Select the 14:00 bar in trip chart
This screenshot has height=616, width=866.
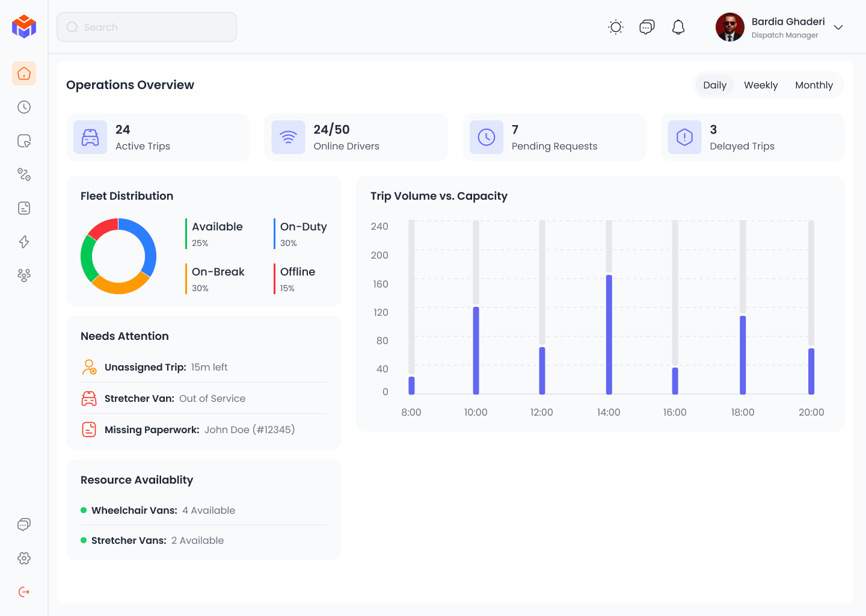tap(609, 334)
